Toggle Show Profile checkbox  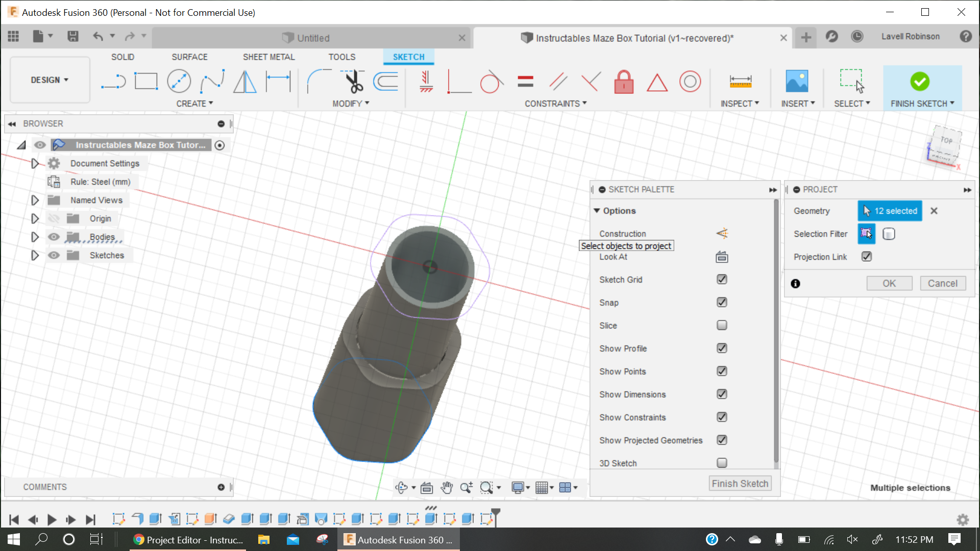(722, 348)
